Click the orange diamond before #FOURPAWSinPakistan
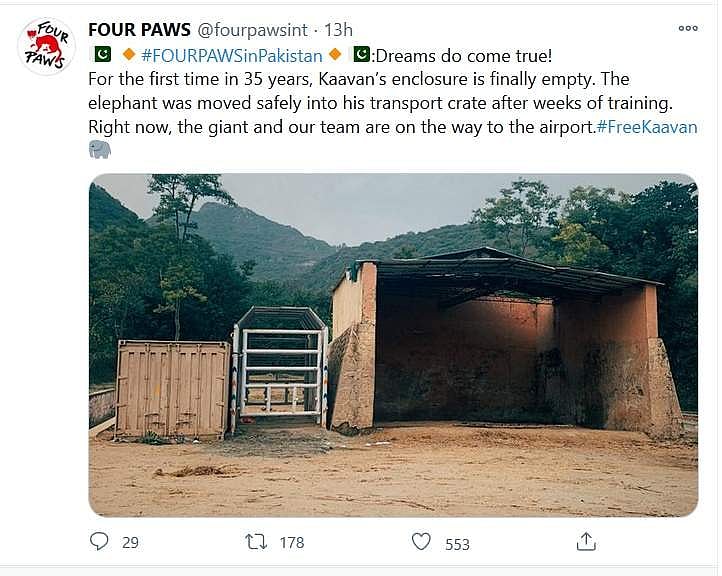 pyautogui.click(x=128, y=53)
